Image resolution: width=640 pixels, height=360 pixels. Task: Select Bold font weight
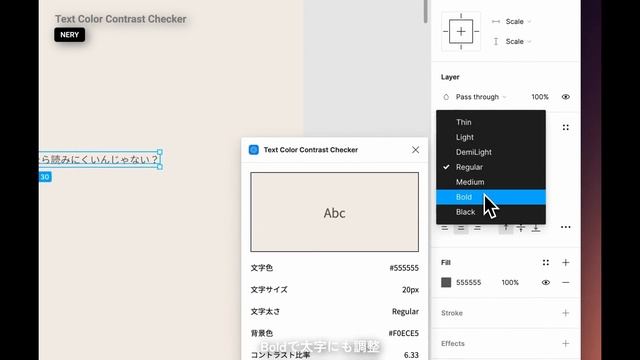tap(491, 197)
